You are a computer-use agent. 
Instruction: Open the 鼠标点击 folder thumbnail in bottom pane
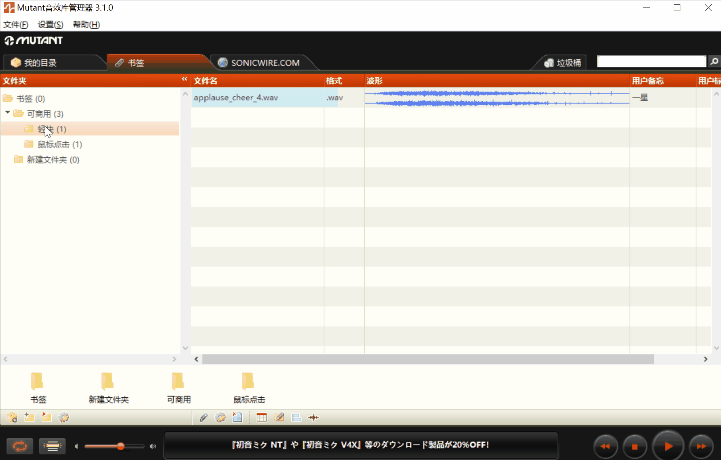(x=249, y=388)
